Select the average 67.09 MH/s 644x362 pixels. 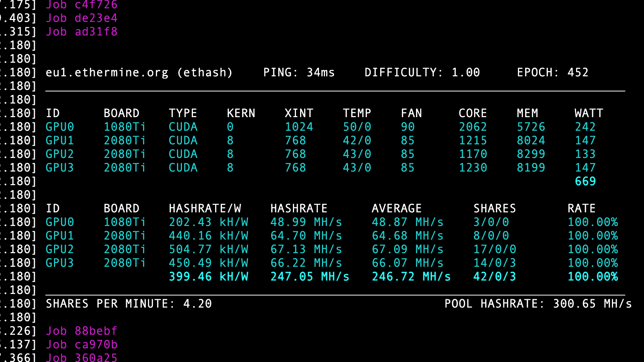pos(408,249)
